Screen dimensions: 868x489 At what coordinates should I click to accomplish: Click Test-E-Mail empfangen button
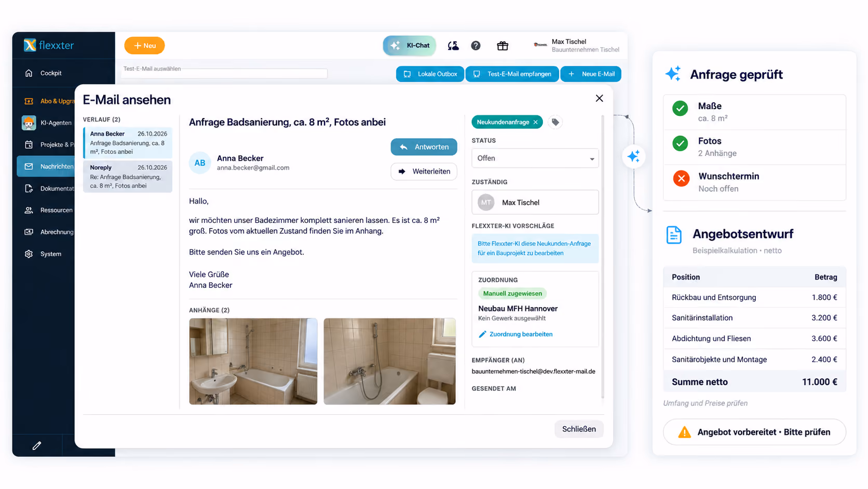point(512,74)
